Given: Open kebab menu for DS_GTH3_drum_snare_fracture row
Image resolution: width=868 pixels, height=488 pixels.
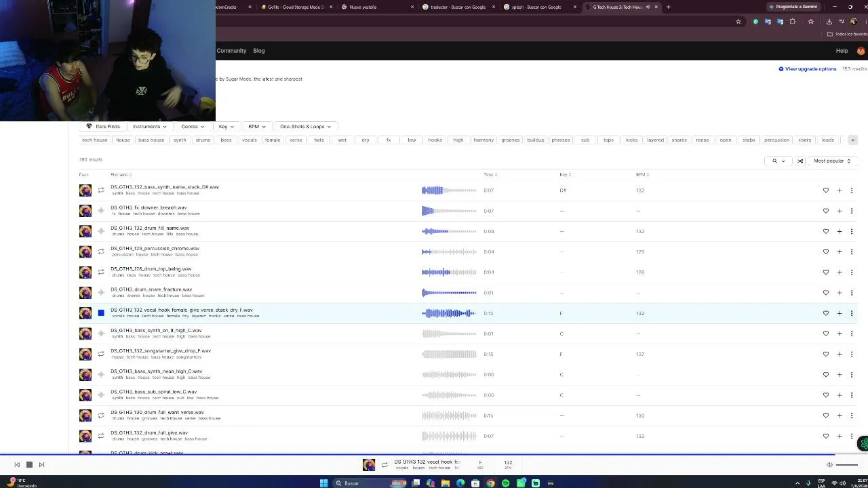Looking at the screenshot, I should point(852,293).
